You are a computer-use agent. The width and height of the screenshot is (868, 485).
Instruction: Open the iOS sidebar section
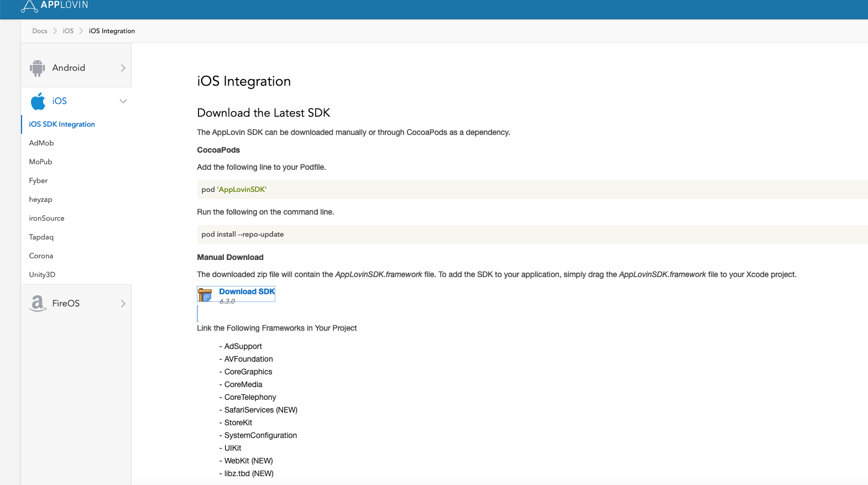76,101
